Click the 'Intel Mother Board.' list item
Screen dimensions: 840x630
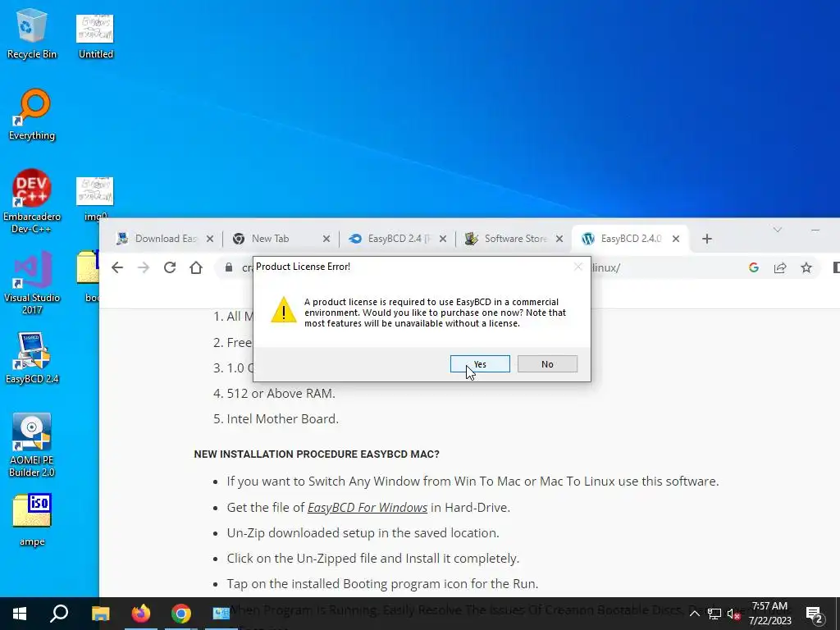(x=282, y=419)
